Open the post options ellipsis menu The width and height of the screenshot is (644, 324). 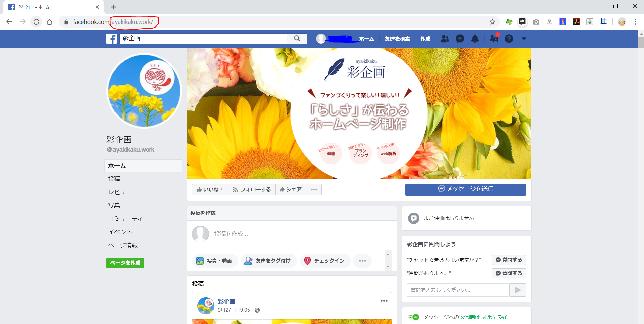pyautogui.click(x=384, y=301)
